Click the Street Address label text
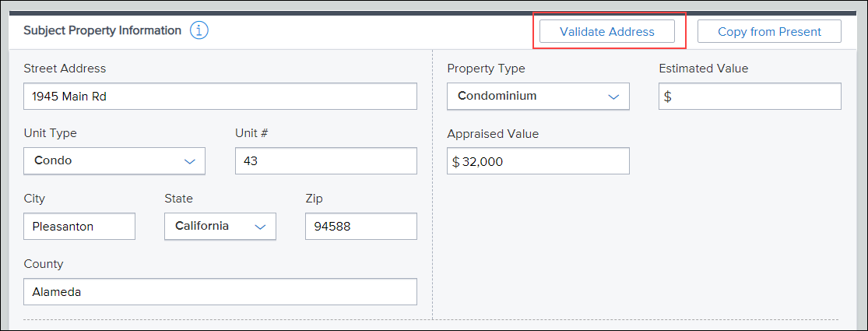The width and height of the screenshot is (868, 331). (x=65, y=69)
